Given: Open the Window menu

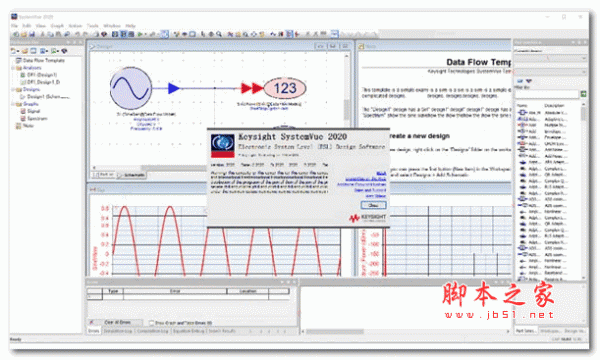Looking at the screenshot, I should (112, 26).
